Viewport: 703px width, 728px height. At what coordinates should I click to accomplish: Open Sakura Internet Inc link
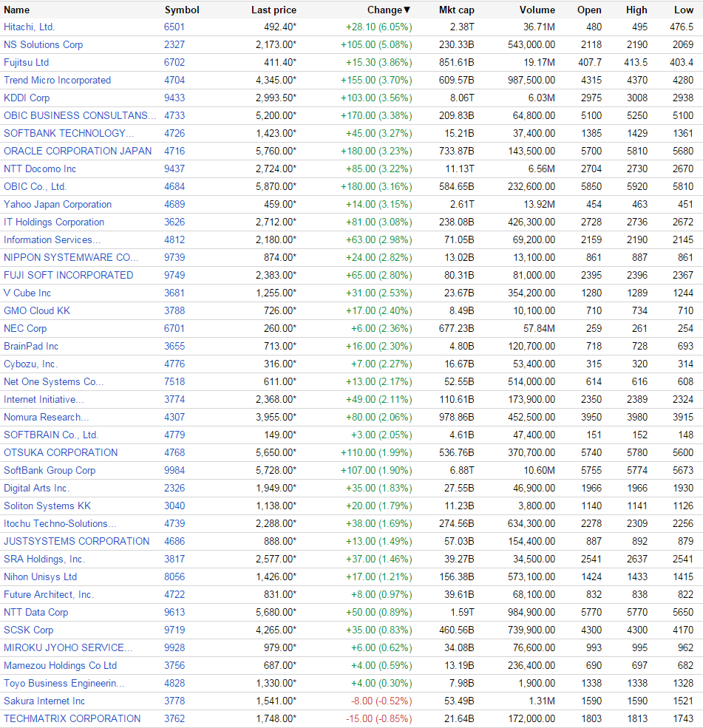[44, 701]
